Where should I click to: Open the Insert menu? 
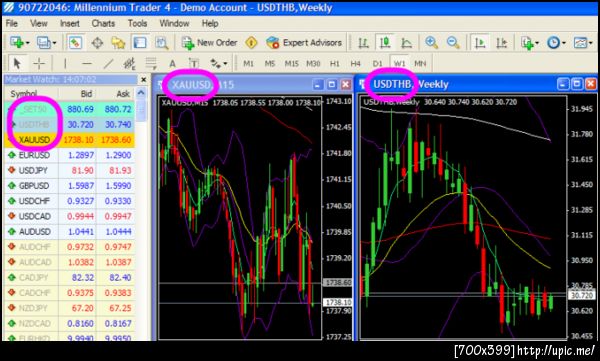pos(70,24)
